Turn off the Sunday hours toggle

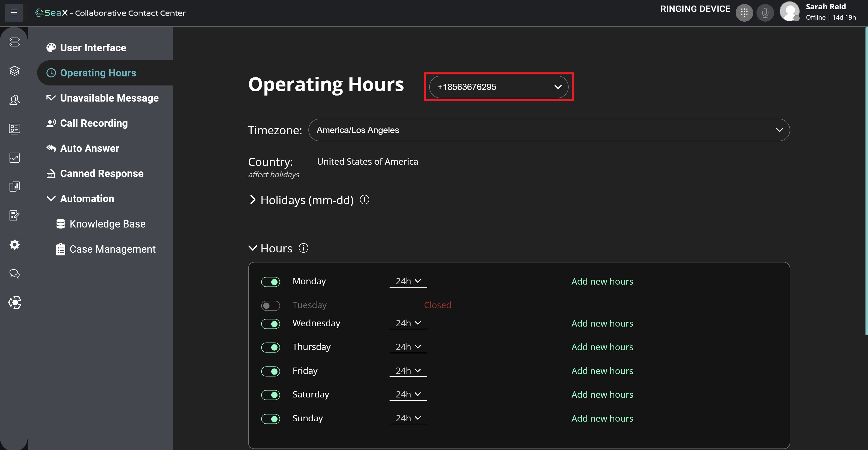[270, 419]
